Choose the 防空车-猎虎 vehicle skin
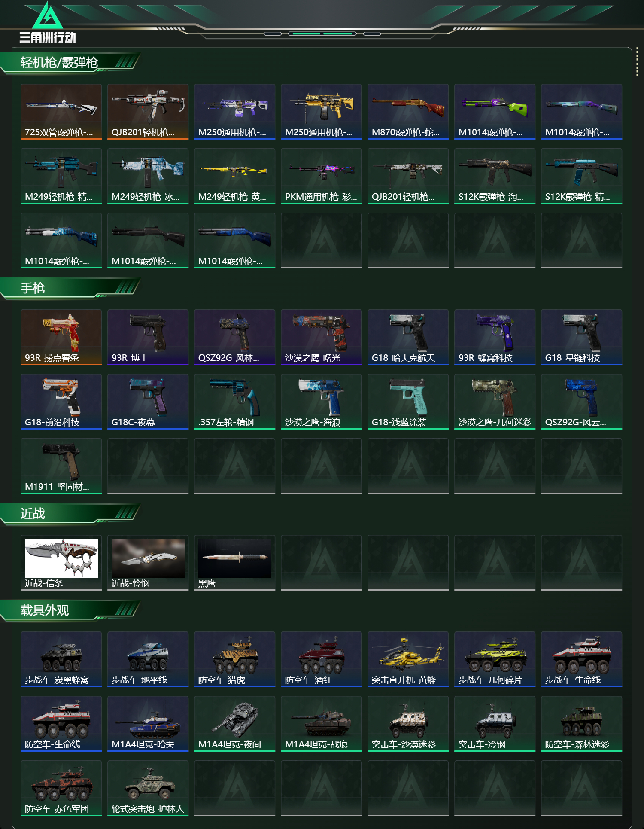Screen dimensions: 644x829 [x=235, y=659]
